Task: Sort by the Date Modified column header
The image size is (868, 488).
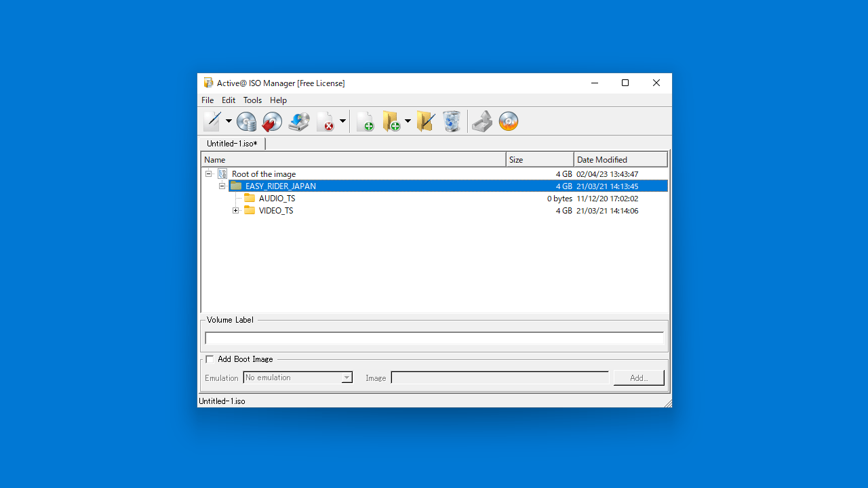Action: 620,159
